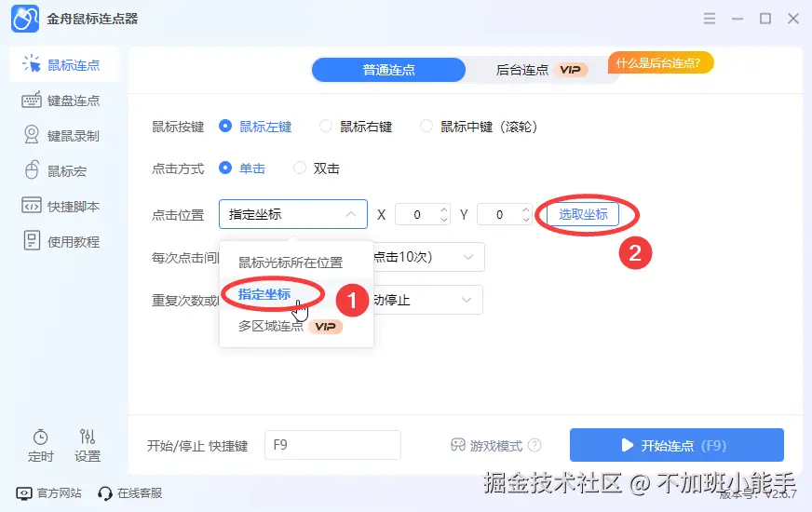Open 在线客服 online support link

130,492
